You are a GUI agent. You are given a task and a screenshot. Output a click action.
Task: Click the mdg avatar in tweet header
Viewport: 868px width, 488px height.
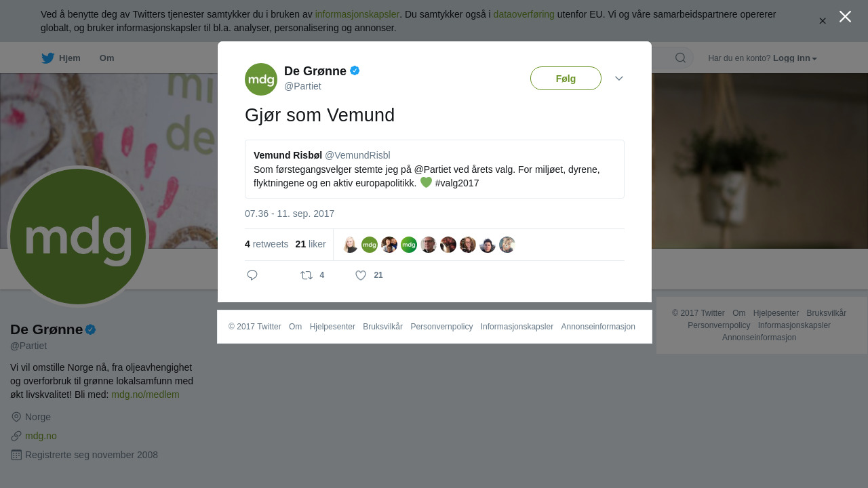point(261,79)
